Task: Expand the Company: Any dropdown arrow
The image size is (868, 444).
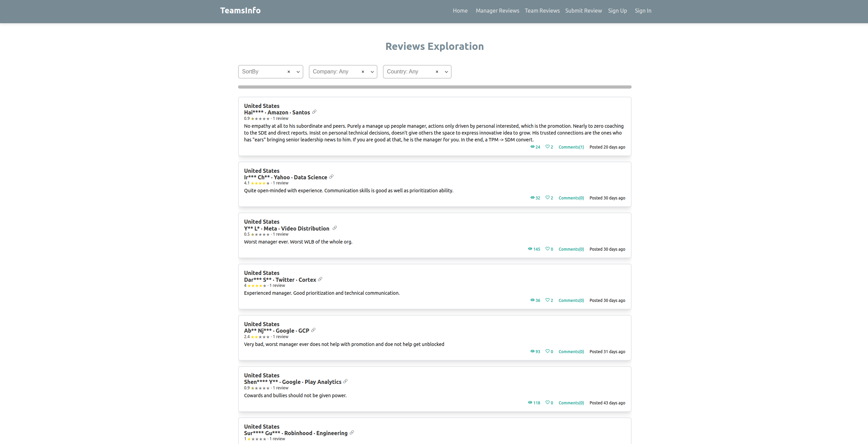Action: click(372, 72)
